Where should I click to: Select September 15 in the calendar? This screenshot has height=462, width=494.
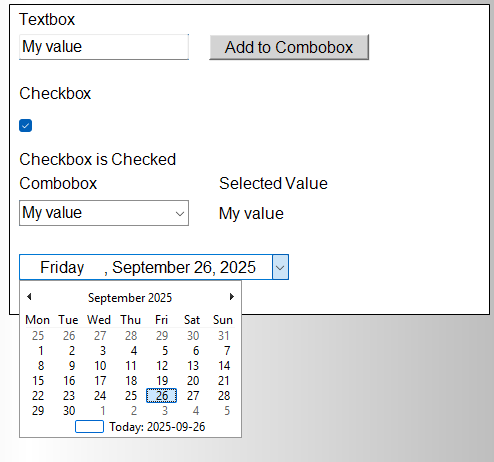point(38,381)
